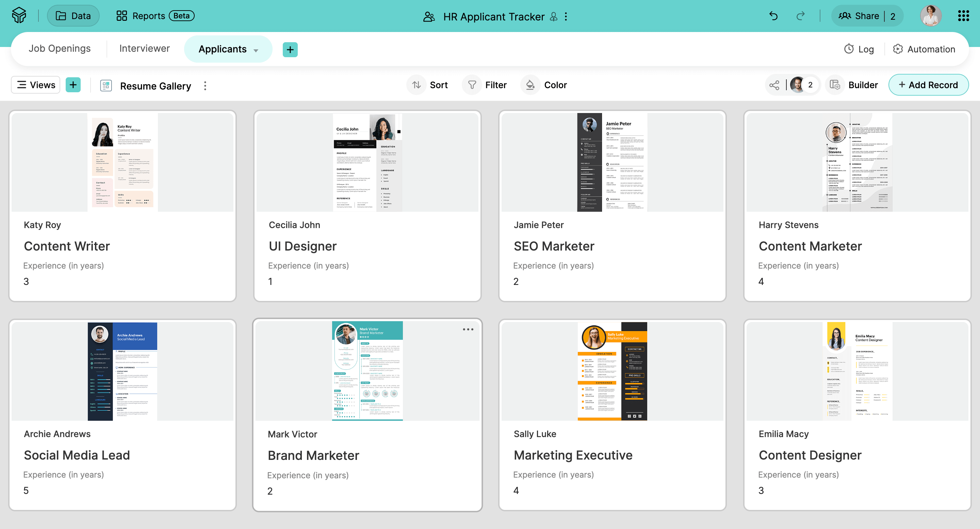The height and width of the screenshot is (529, 980).
Task: Open the Share button
Action: [x=867, y=16]
